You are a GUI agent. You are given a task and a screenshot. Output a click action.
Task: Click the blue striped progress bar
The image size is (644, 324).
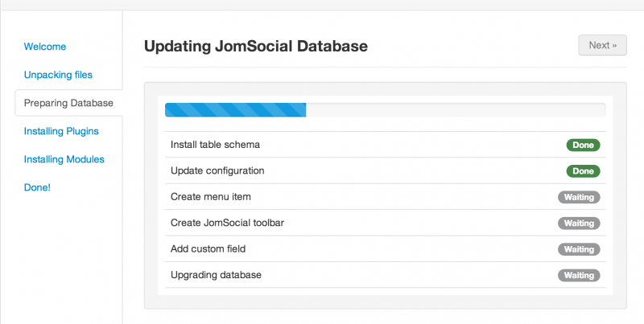pos(235,110)
